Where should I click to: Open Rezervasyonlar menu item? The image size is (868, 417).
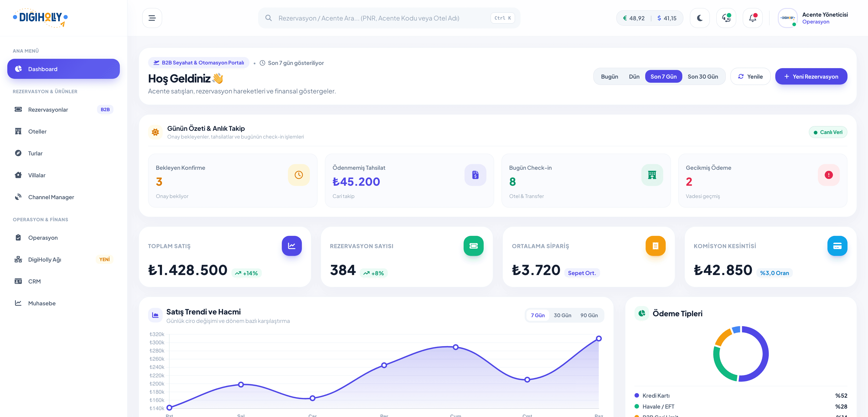click(x=63, y=110)
